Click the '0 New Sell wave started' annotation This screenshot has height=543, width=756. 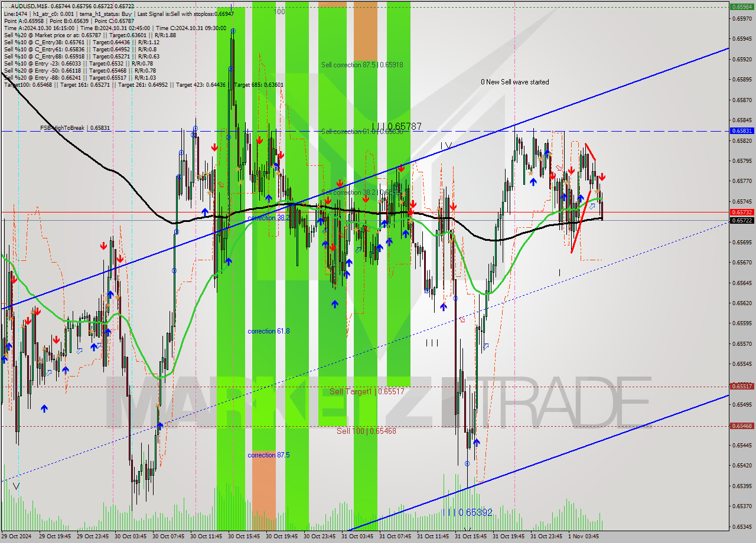514,82
